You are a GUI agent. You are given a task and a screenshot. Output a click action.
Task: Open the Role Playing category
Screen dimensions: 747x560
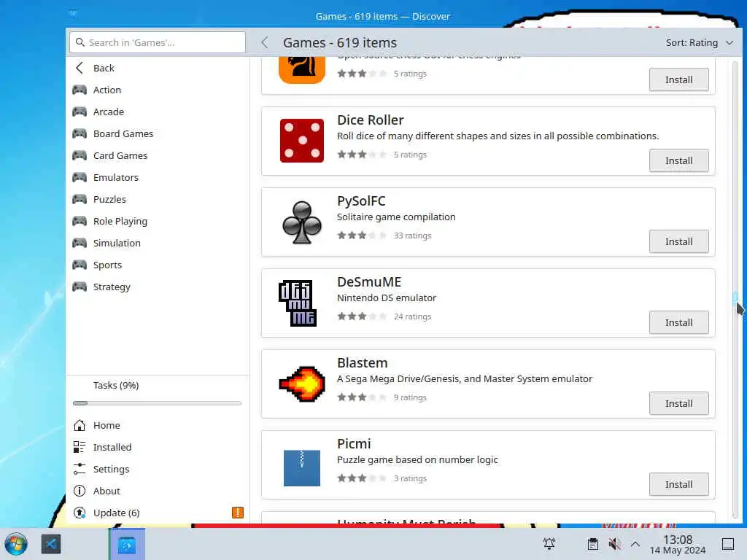(x=158, y=222)
